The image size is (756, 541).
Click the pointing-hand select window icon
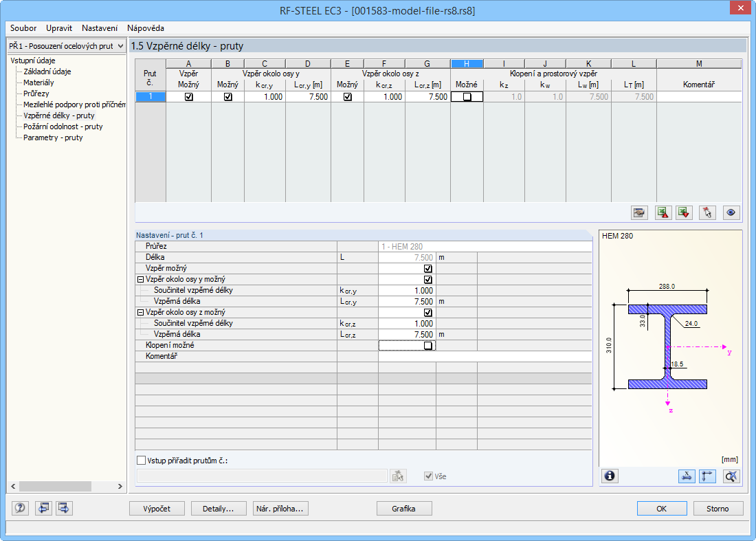click(639, 212)
